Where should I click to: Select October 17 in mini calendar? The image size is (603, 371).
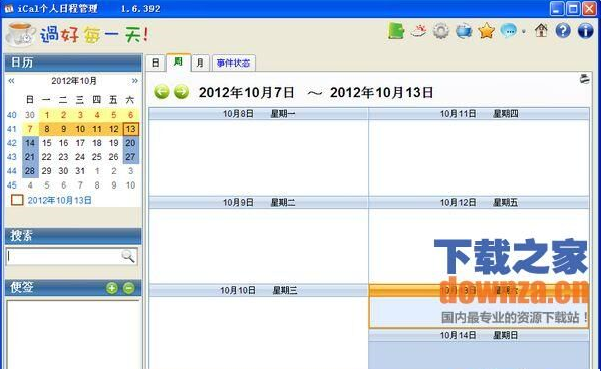[80, 143]
